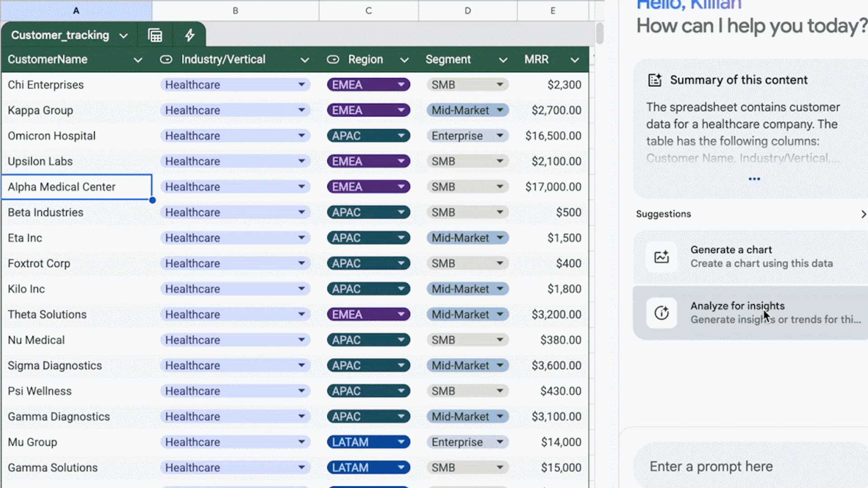
Task: Open the MRR column header dropdown arrow
Action: (x=575, y=60)
